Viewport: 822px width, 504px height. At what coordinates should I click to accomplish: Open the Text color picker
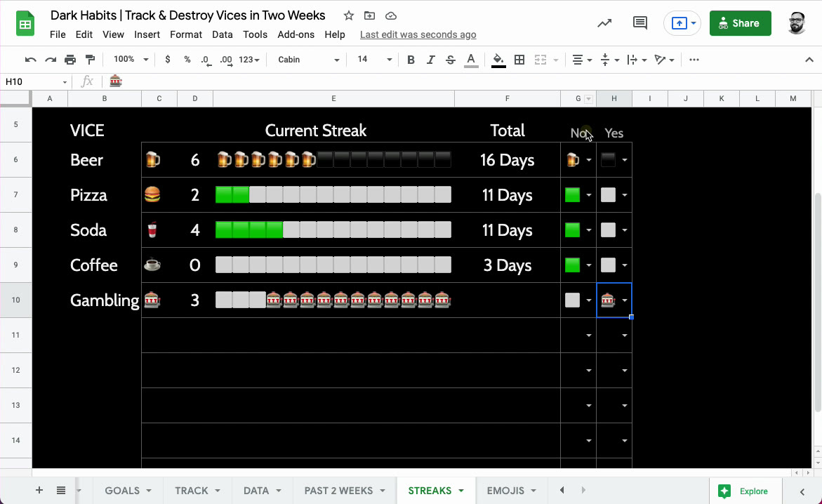point(471,60)
